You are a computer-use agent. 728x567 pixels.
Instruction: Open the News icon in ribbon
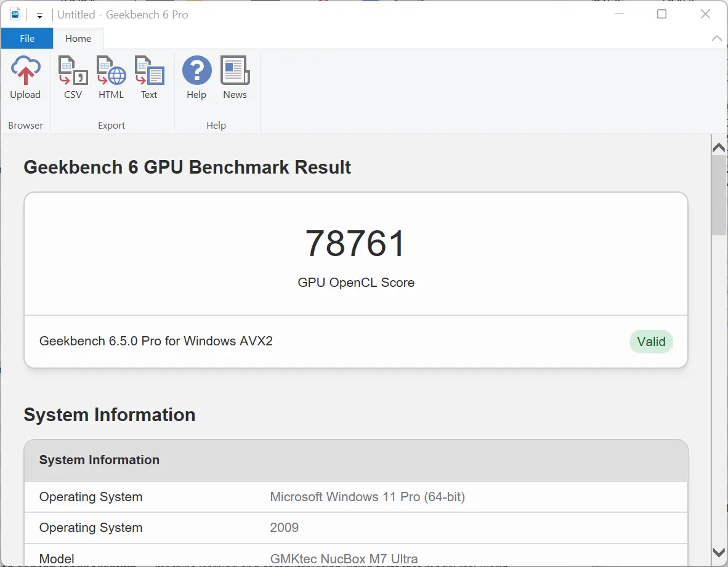(235, 72)
